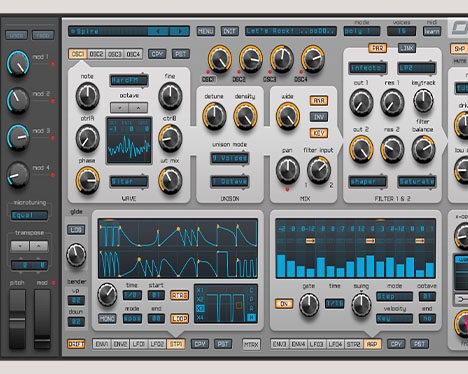468x374 pixels.
Task: Adjust the ctrlA knob
Action: click(x=88, y=138)
